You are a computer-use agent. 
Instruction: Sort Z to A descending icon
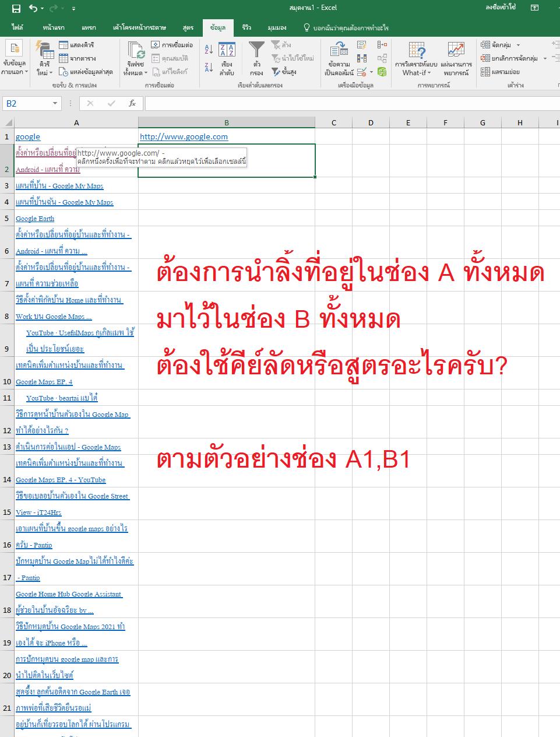click(x=209, y=68)
